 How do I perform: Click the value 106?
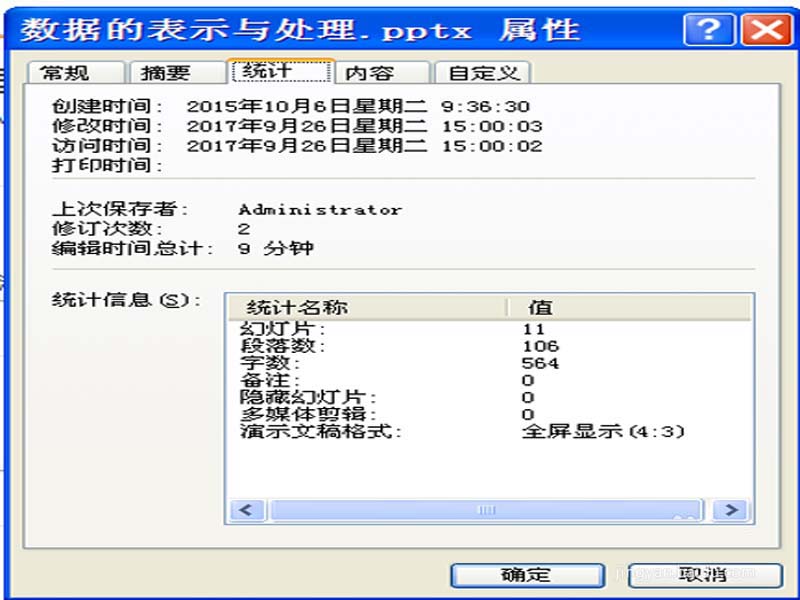pyautogui.click(x=540, y=346)
